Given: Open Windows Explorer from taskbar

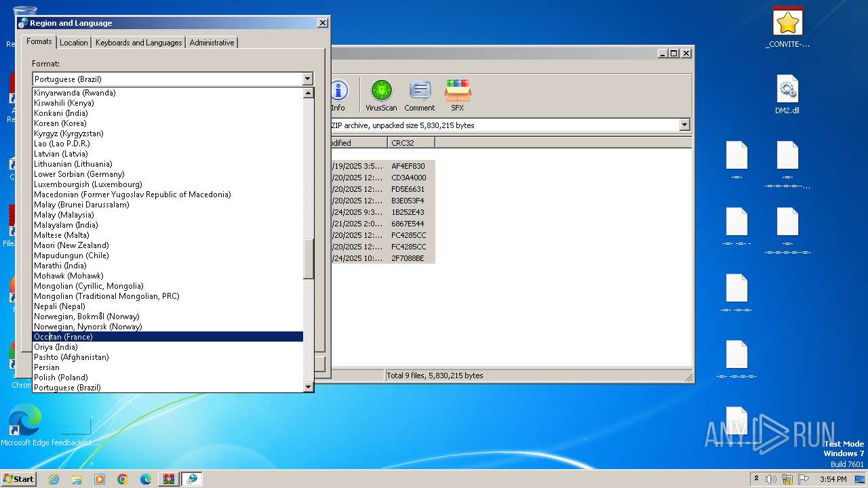Looking at the screenshot, I should (77, 479).
